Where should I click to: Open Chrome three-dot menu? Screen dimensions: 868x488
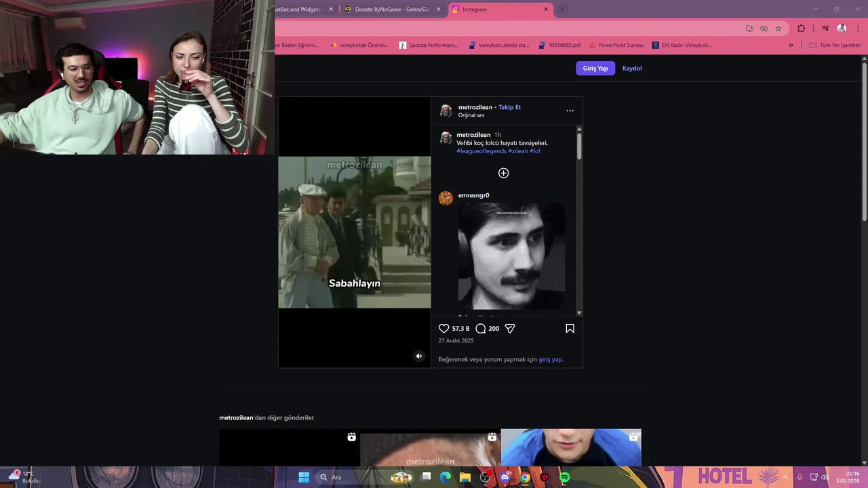point(858,28)
